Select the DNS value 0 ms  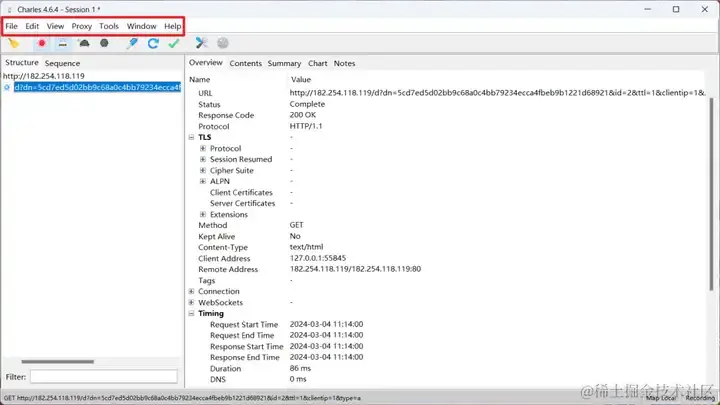tap(298, 379)
